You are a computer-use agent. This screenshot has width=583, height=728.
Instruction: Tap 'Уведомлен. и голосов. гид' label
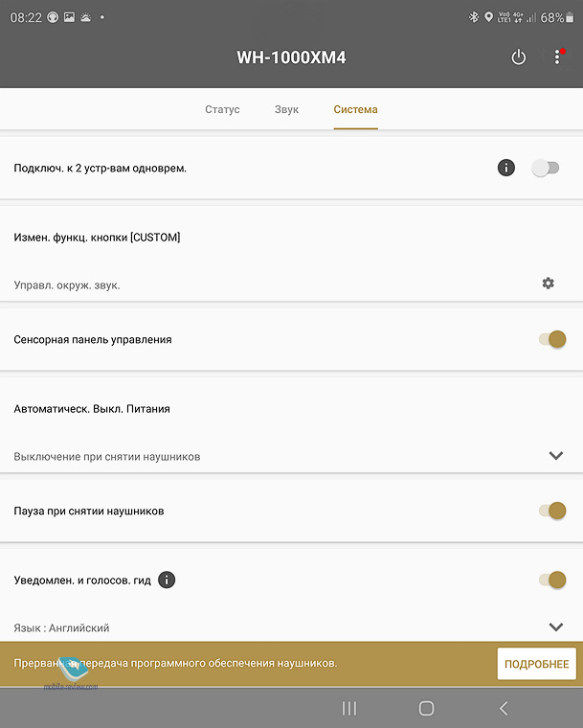point(82,580)
